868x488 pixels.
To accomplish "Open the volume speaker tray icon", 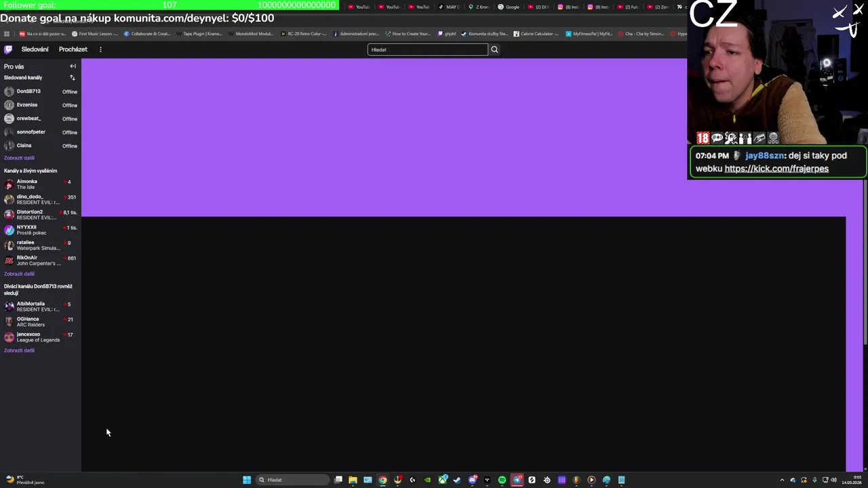I will pyautogui.click(x=833, y=480).
